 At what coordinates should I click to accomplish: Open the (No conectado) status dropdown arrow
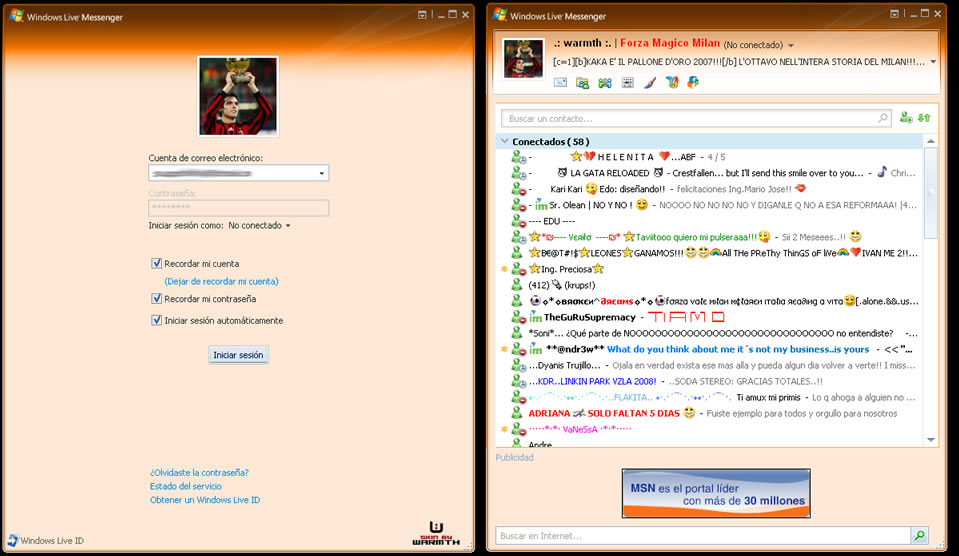tap(791, 45)
